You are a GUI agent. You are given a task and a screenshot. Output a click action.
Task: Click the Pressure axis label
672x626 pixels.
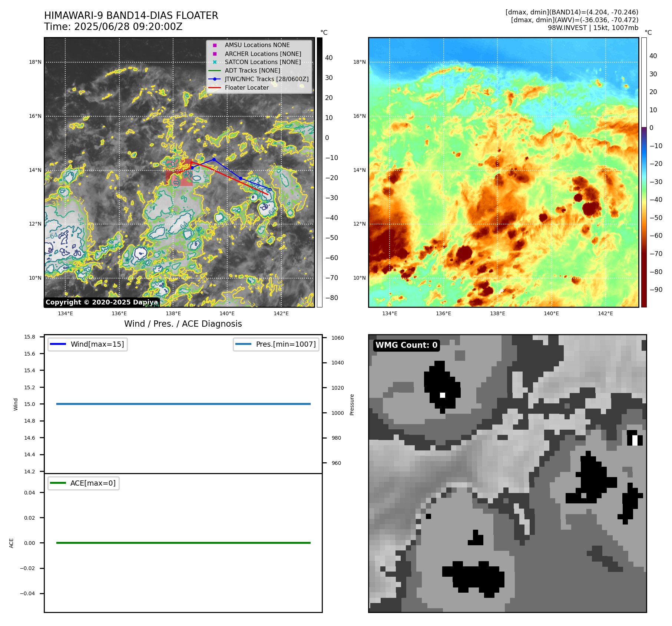[352, 404]
